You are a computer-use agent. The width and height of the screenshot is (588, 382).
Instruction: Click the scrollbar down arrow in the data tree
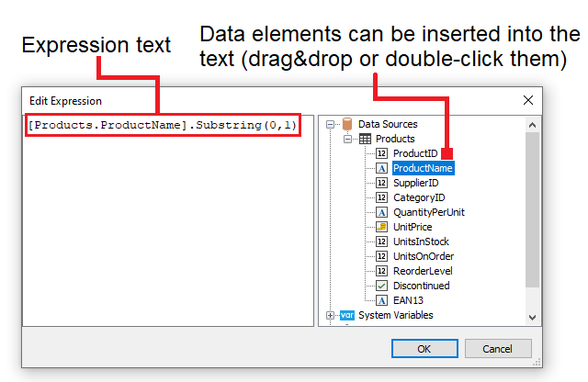click(x=532, y=317)
